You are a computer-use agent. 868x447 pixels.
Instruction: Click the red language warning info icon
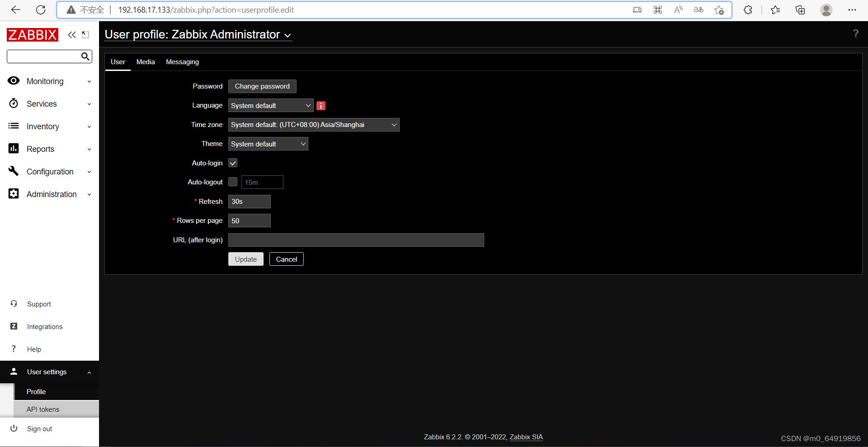click(321, 106)
